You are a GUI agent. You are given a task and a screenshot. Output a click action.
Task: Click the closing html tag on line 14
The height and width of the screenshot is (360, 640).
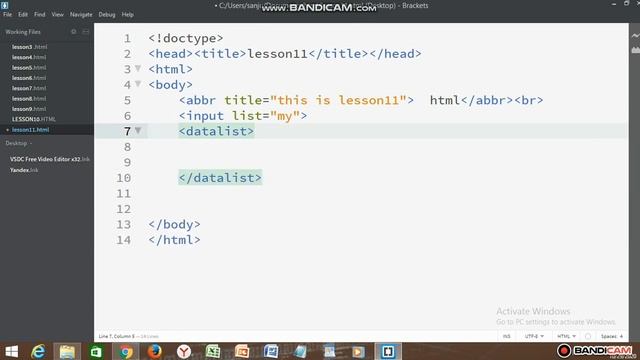174,240
